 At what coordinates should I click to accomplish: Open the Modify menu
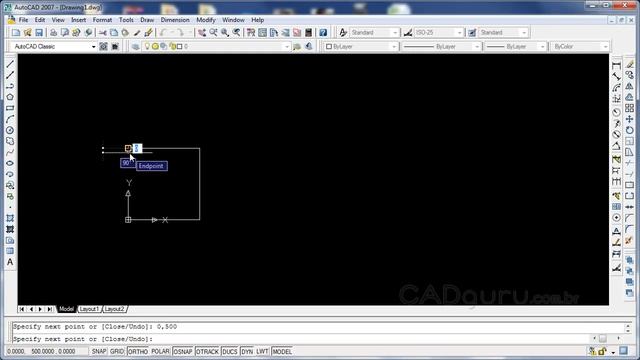pos(205,20)
